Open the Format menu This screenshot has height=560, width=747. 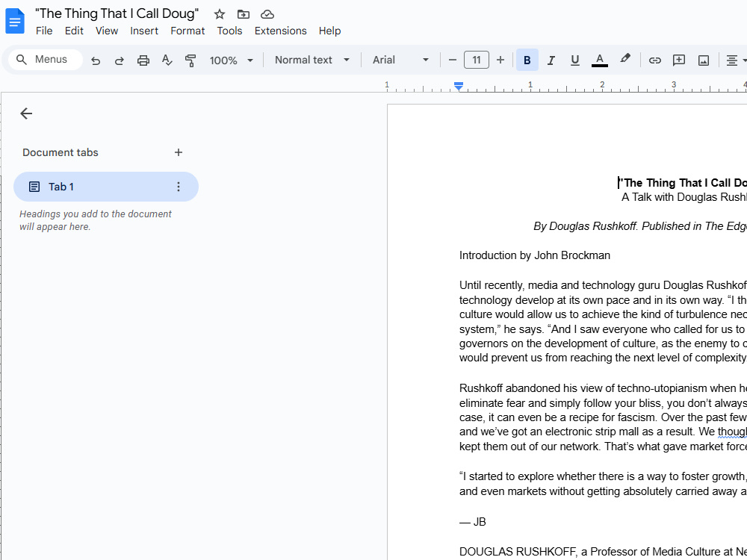(x=187, y=31)
